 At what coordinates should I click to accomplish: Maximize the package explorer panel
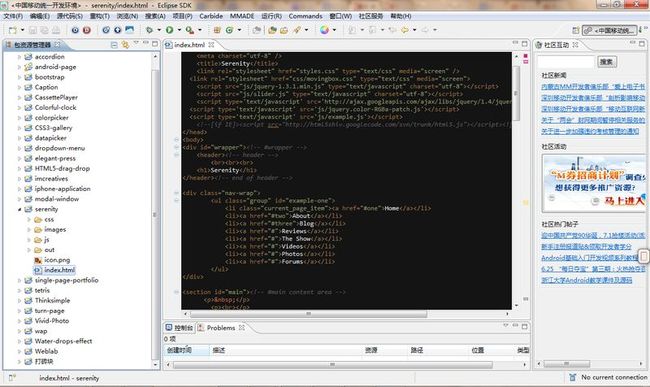[x=155, y=44]
